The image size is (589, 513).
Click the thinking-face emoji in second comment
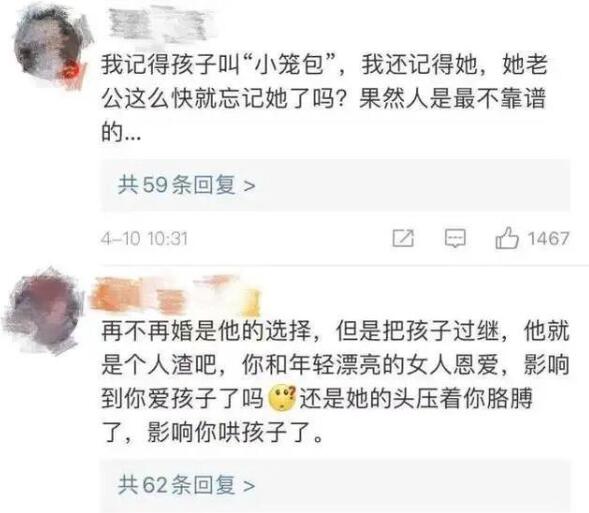click(x=282, y=398)
